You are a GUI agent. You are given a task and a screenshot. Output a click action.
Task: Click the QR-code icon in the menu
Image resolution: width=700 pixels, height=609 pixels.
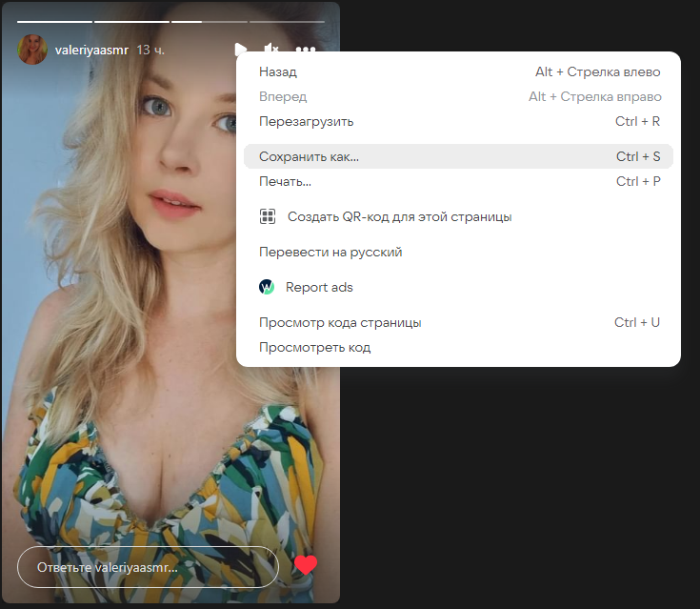pos(268,216)
